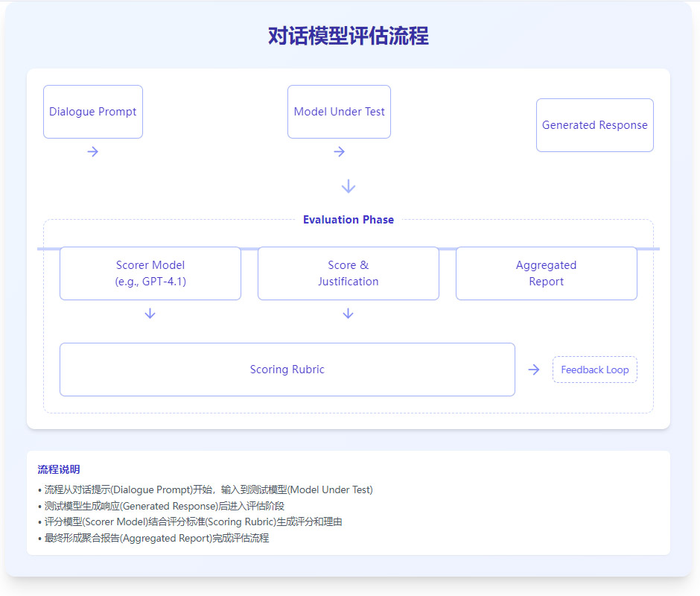This screenshot has width=700, height=596.
Task: Click the 流程说明 heading
Action: [x=59, y=469]
